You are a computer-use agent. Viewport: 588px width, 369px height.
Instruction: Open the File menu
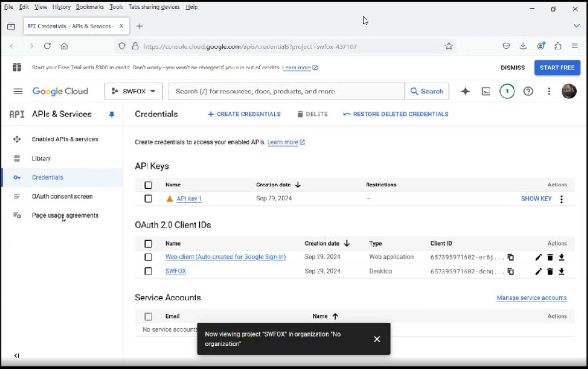click(x=8, y=7)
